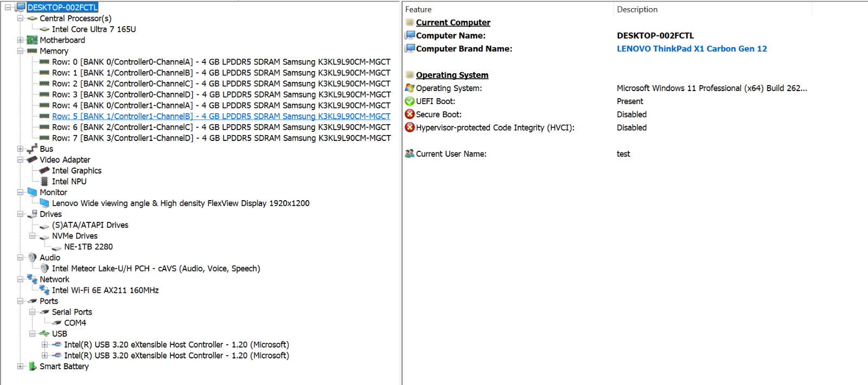Click the Intel Graphics icon

(x=44, y=170)
